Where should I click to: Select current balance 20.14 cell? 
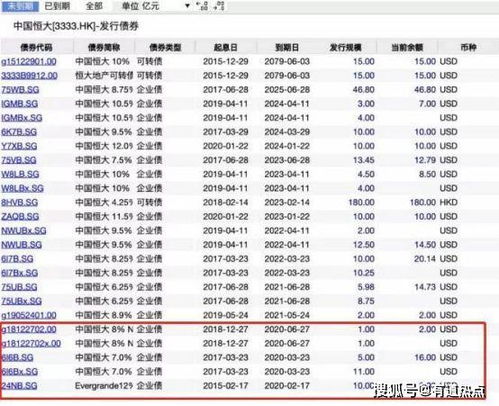(x=425, y=259)
